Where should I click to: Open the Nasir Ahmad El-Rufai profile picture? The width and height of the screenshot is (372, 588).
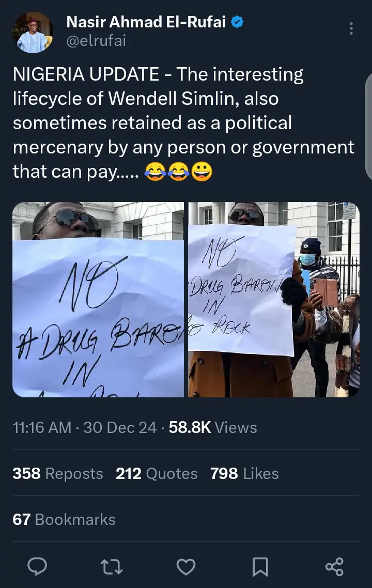(33, 33)
